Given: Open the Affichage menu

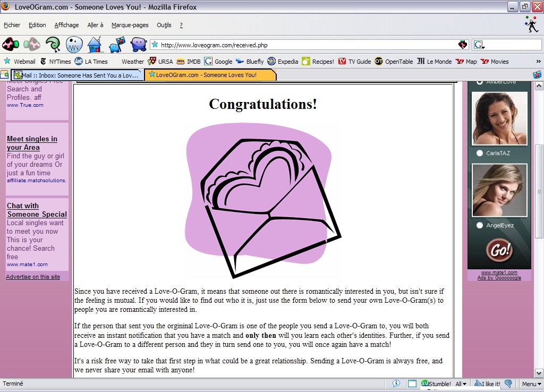Looking at the screenshot, I should pos(66,25).
